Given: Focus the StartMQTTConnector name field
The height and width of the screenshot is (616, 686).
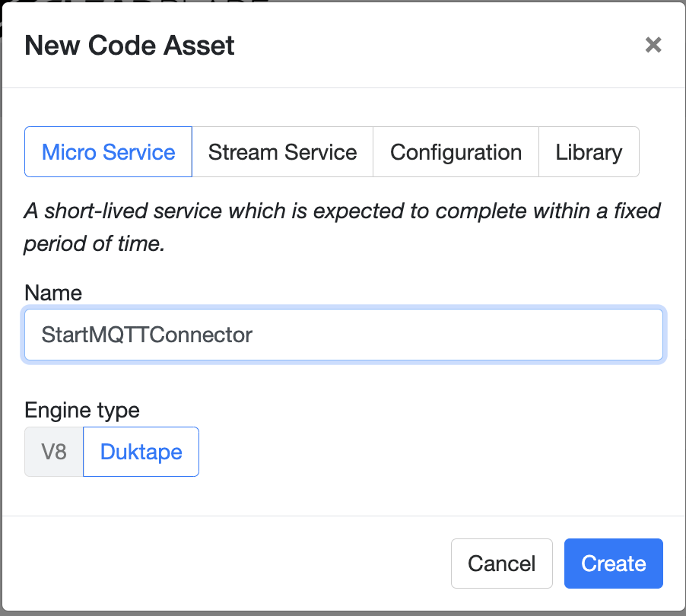Looking at the screenshot, I should click(x=343, y=335).
